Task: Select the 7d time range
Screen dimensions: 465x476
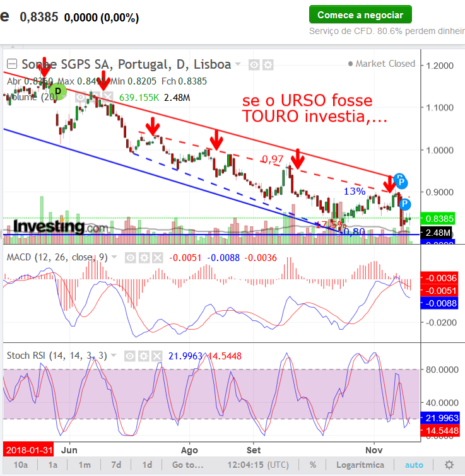Action: (116, 465)
